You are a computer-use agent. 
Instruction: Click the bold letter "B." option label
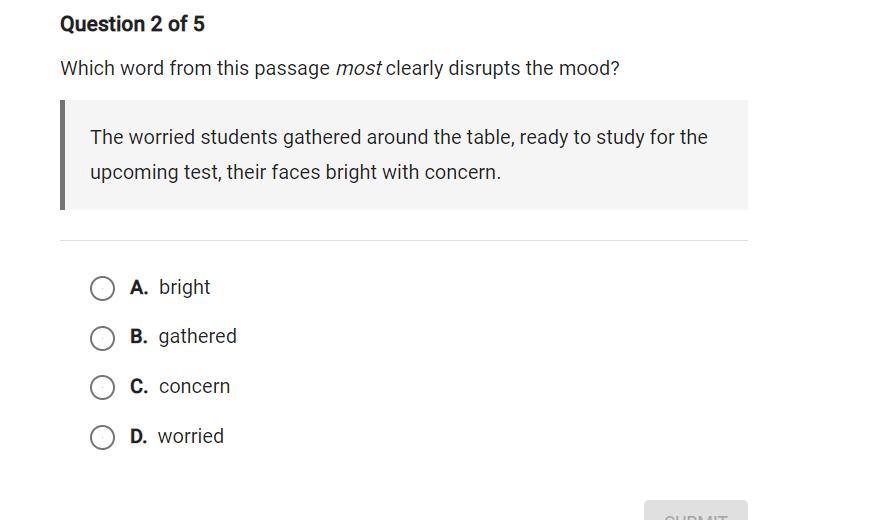point(139,336)
